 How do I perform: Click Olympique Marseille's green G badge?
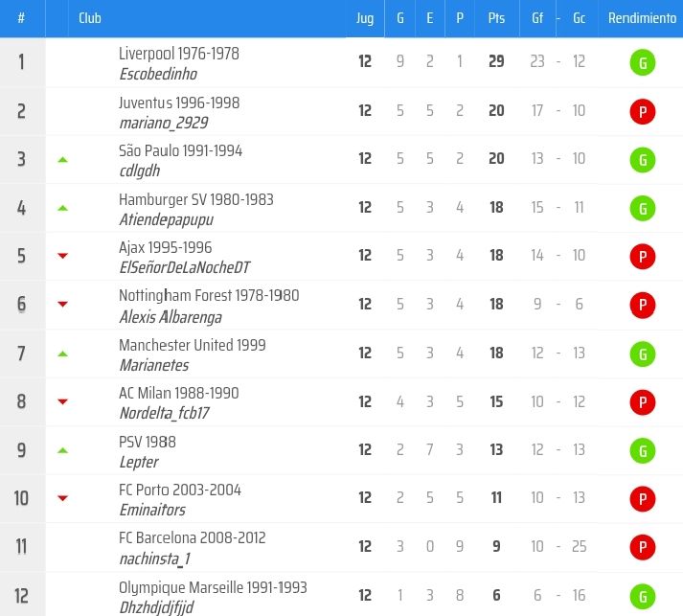(x=642, y=595)
